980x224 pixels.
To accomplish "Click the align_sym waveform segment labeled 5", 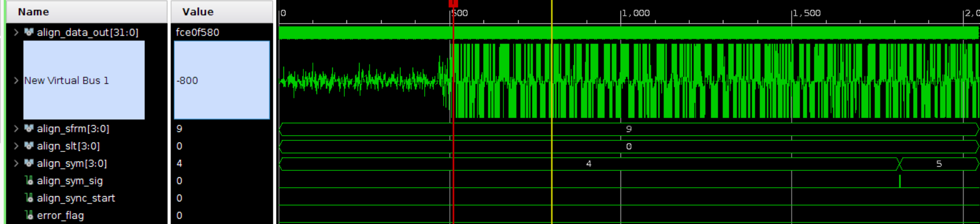I will [x=939, y=164].
